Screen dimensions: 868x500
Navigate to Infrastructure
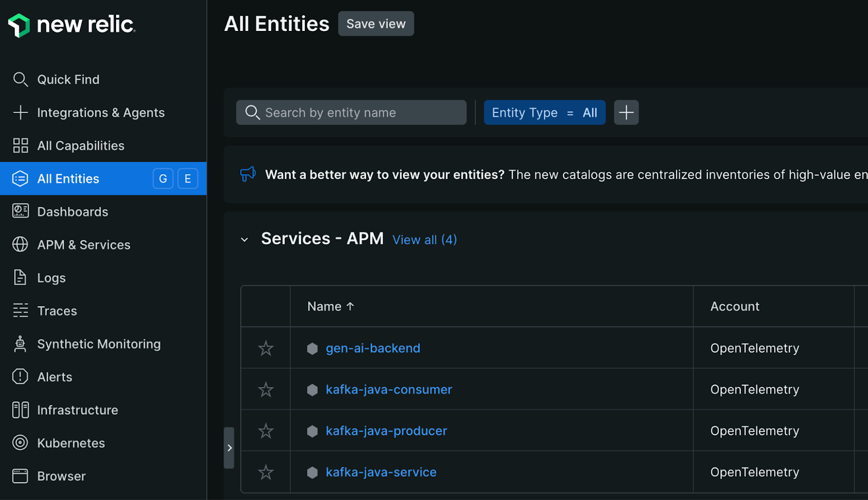[78, 410]
